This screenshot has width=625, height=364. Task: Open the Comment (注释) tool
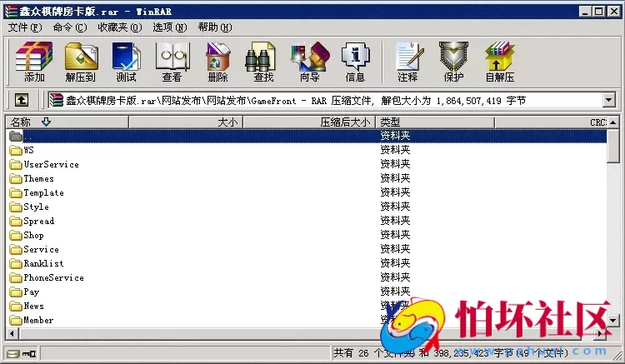point(408,62)
